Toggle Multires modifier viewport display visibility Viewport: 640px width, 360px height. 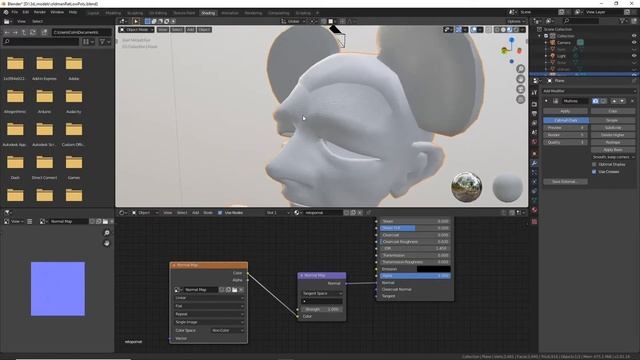tap(603, 101)
